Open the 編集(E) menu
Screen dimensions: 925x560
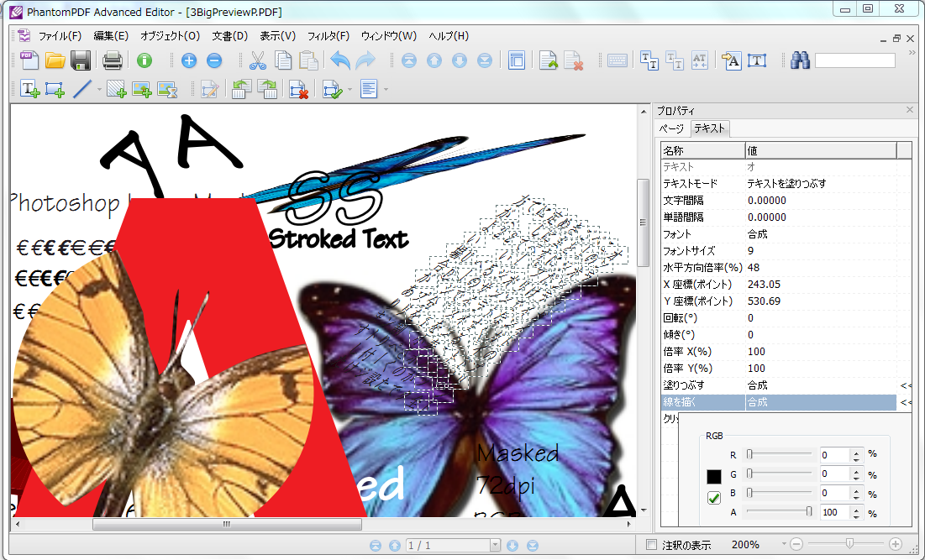[111, 36]
